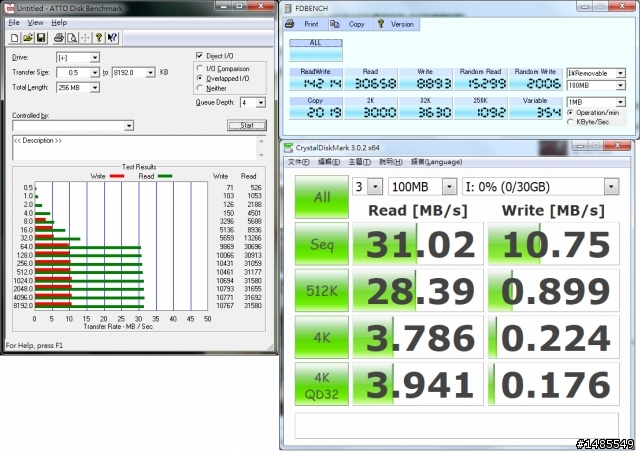Click the ALL button in FDBENCH
The height and width of the screenshot is (452, 640).
316,50
